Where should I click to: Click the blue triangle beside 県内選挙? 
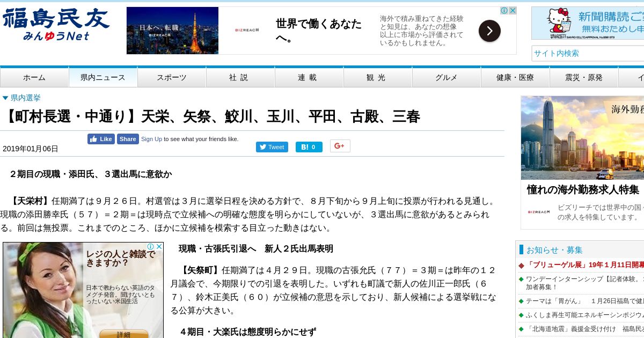tap(5, 98)
